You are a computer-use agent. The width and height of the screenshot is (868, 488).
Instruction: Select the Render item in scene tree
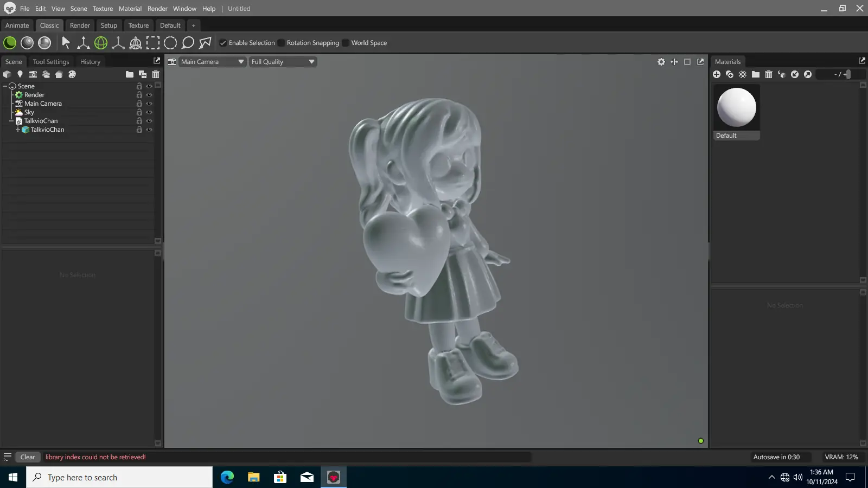(34, 95)
